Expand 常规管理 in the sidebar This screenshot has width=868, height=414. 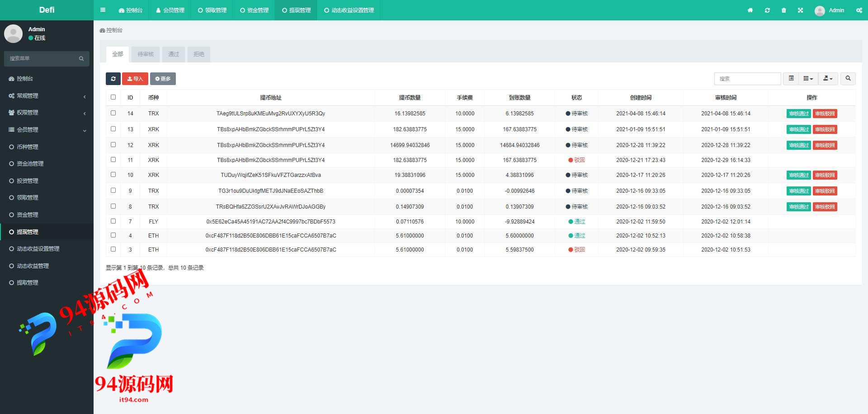[x=47, y=96]
